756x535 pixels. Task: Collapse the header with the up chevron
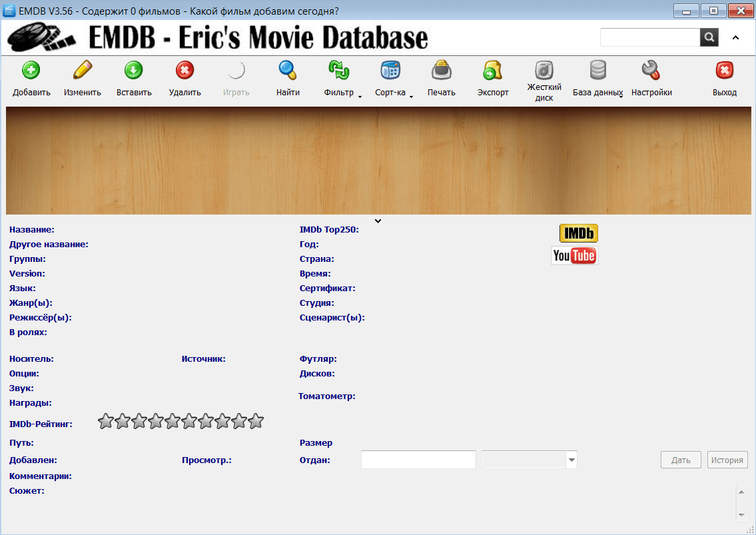pyautogui.click(x=736, y=37)
